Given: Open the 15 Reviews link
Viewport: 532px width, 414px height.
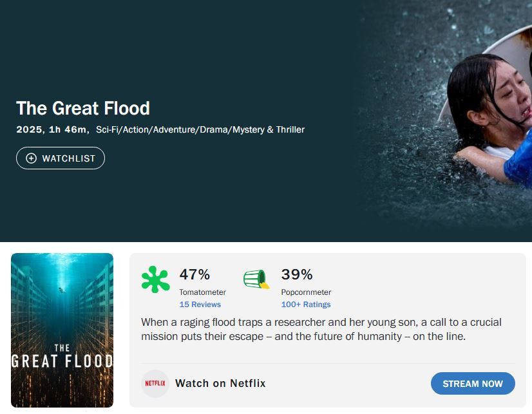Looking at the screenshot, I should (200, 305).
